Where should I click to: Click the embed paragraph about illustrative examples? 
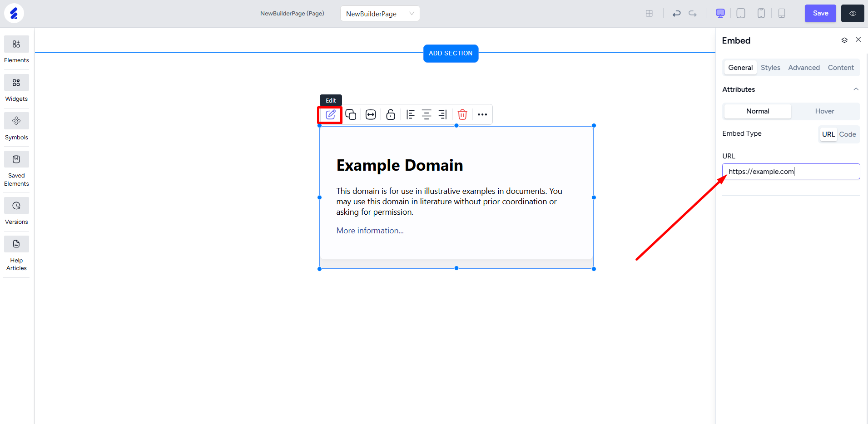click(x=449, y=202)
